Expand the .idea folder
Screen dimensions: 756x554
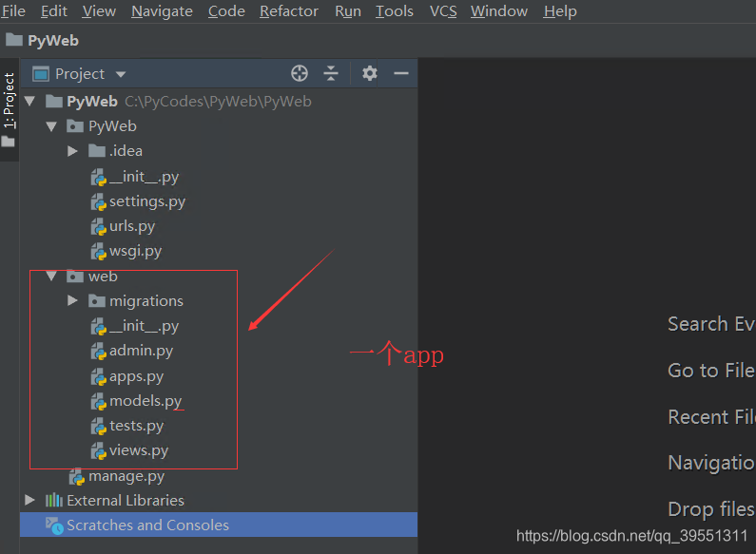click(x=72, y=151)
